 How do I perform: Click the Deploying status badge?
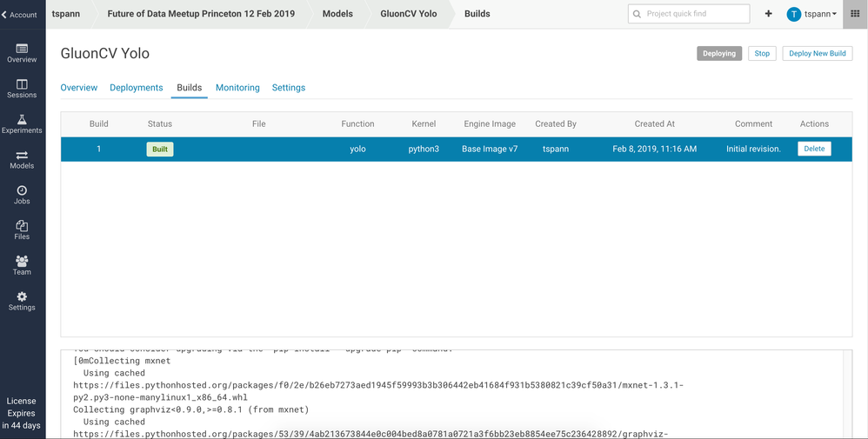(719, 54)
